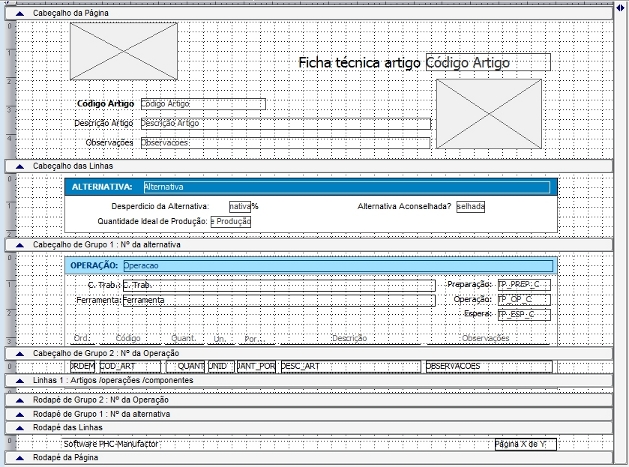This screenshot has width=629, height=467.
Task: Select the ORDEM detail field
Action: (x=83, y=366)
